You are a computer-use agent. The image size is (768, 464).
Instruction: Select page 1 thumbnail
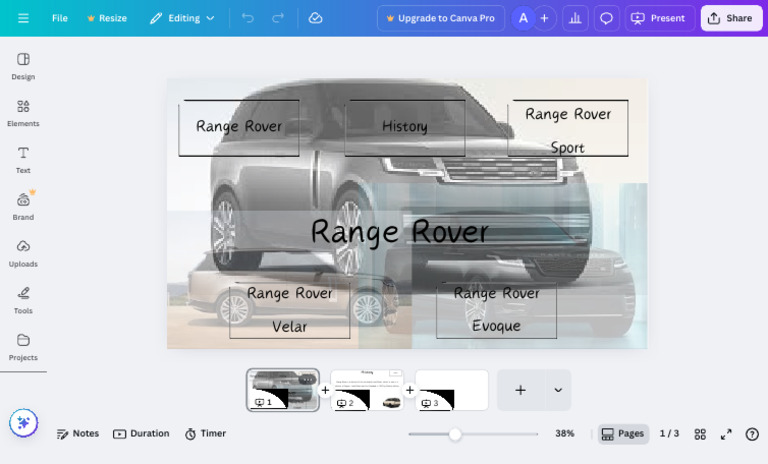coord(283,390)
